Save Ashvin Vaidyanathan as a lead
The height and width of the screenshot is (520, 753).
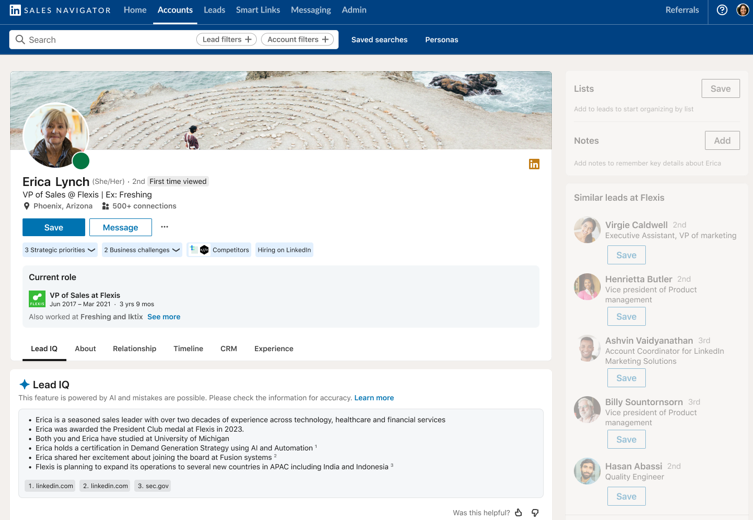(x=626, y=378)
